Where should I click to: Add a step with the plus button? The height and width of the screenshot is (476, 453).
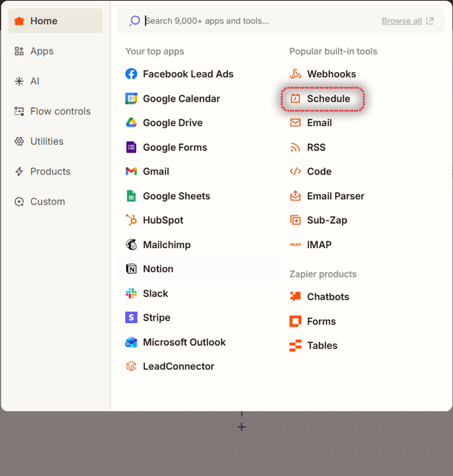click(241, 427)
